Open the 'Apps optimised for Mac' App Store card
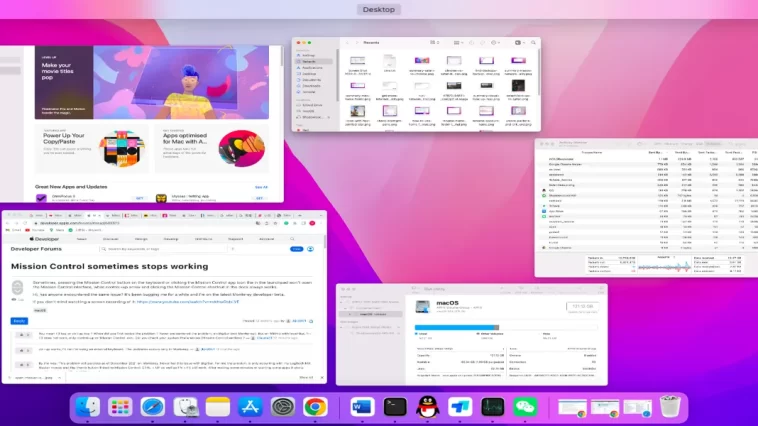 tap(212, 148)
